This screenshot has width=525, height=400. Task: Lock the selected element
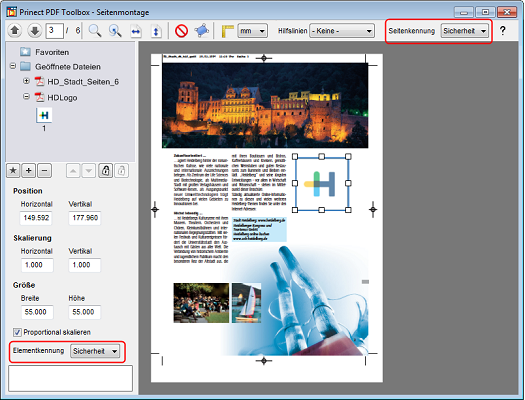[105, 171]
